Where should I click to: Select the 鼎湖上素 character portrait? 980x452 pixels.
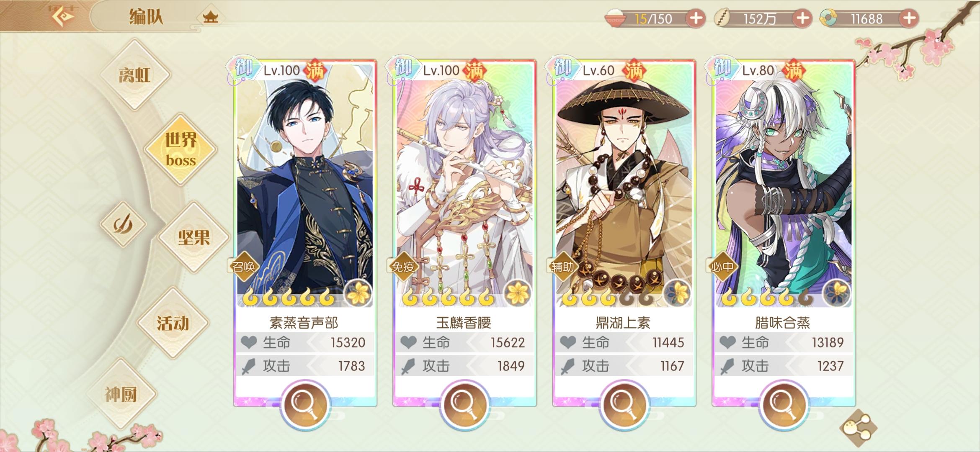point(624,184)
